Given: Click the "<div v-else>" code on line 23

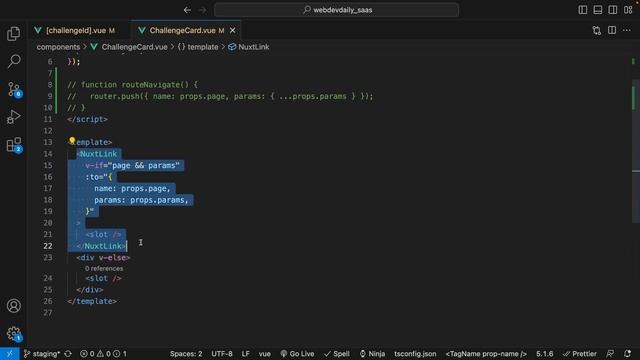Looking at the screenshot, I should click(x=103, y=258).
